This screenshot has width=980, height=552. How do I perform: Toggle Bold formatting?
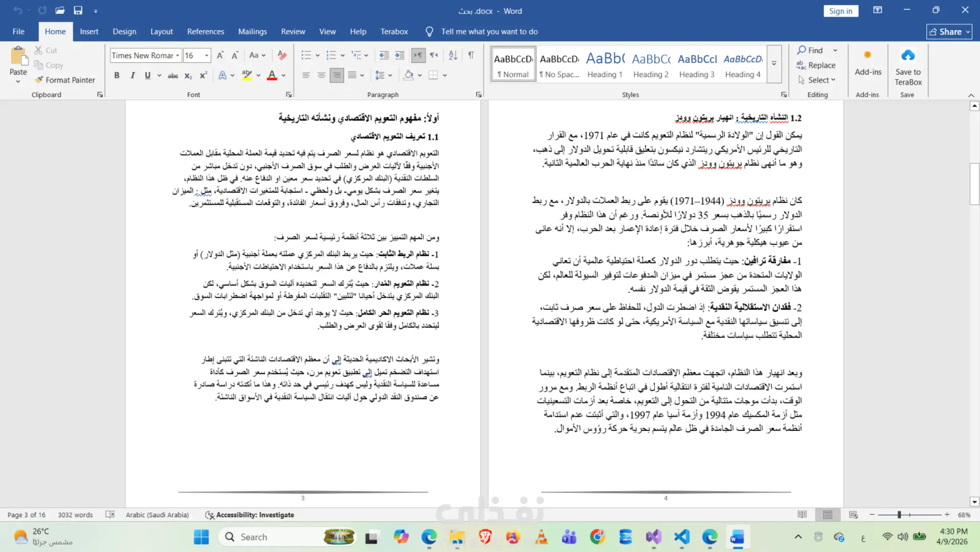[117, 76]
